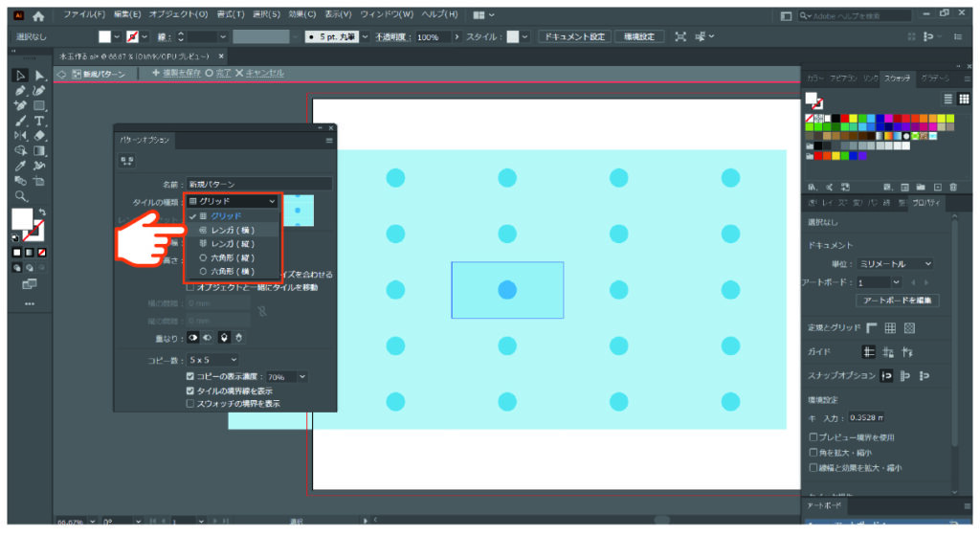Select the Eraser tool
Screen dimensions: 980x558
[x=39, y=136]
